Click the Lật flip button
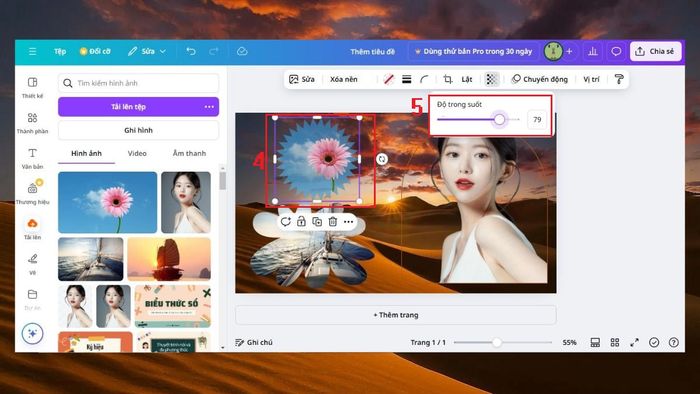The height and width of the screenshot is (394, 700). pyautogui.click(x=467, y=79)
